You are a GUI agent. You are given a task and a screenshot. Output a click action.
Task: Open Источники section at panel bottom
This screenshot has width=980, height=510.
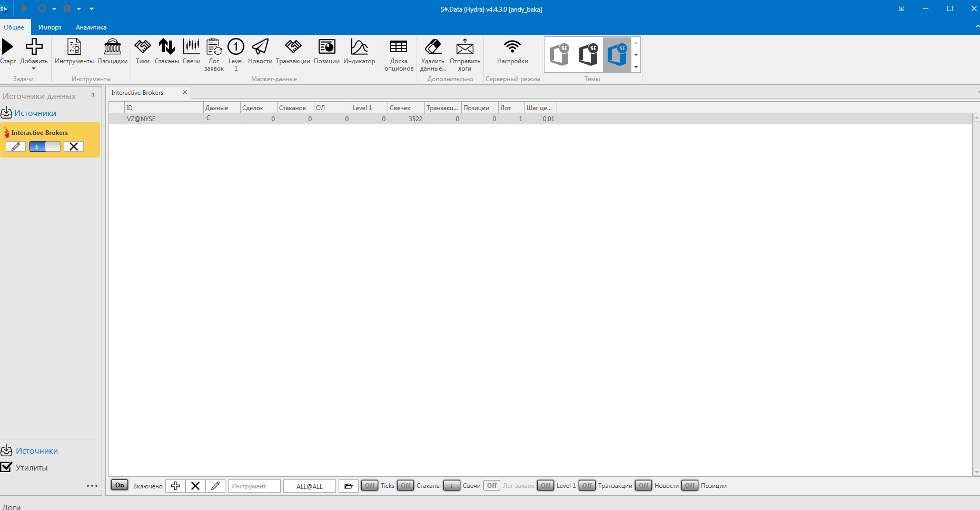(37, 451)
